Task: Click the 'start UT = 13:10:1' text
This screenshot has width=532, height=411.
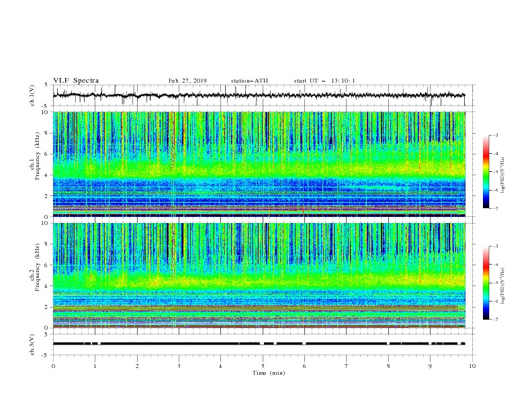Action: tap(324, 81)
